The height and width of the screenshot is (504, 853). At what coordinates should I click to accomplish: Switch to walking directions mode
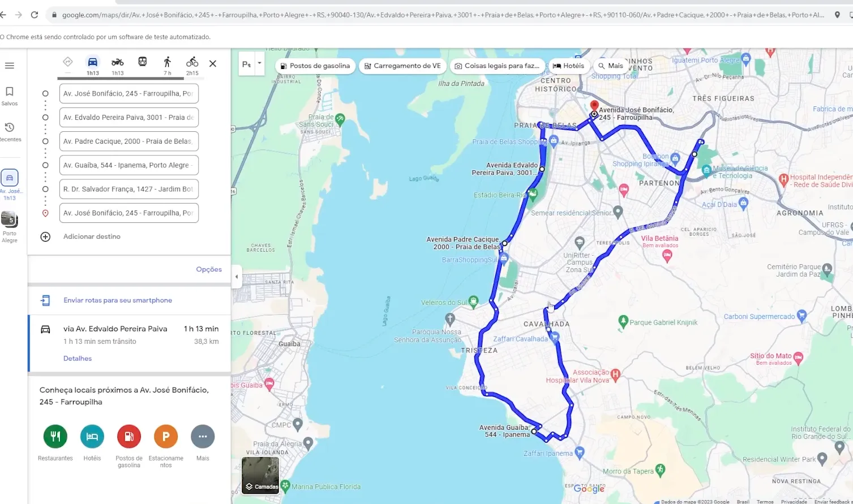168,62
